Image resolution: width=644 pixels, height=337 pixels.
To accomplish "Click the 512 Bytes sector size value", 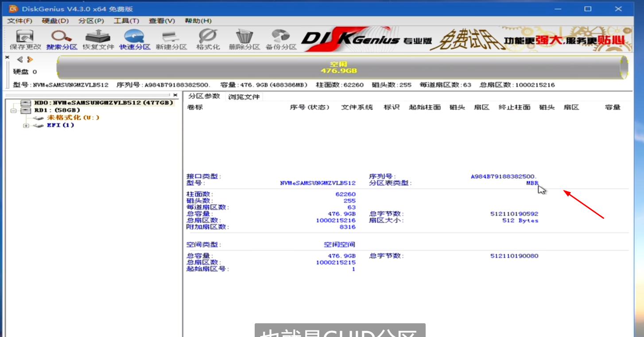I will (520, 221).
